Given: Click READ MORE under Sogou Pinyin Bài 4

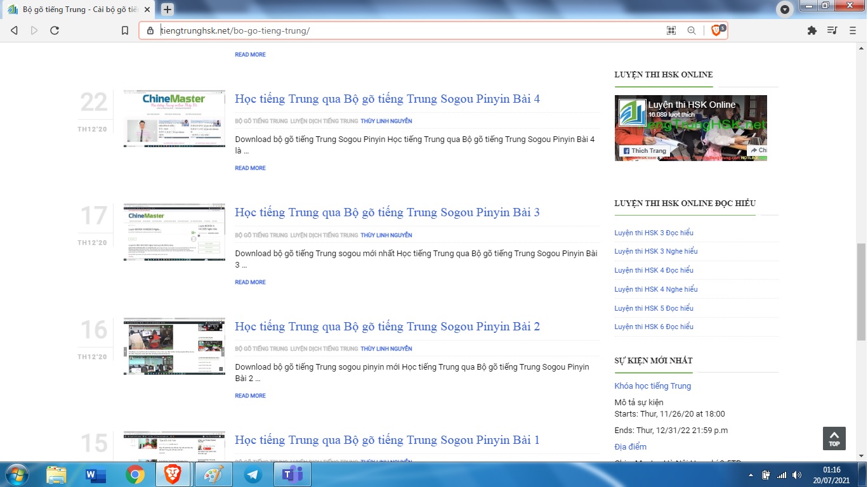Looking at the screenshot, I should (x=250, y=168).
